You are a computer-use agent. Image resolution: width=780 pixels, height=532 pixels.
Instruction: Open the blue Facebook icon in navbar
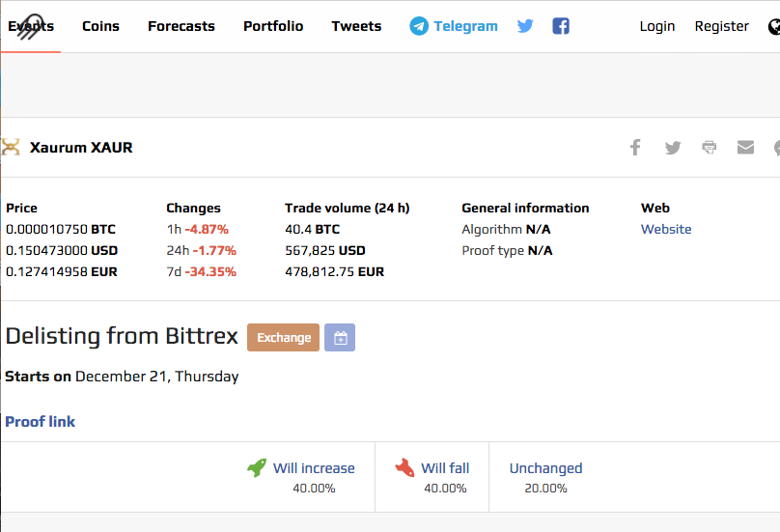(561, 26)
